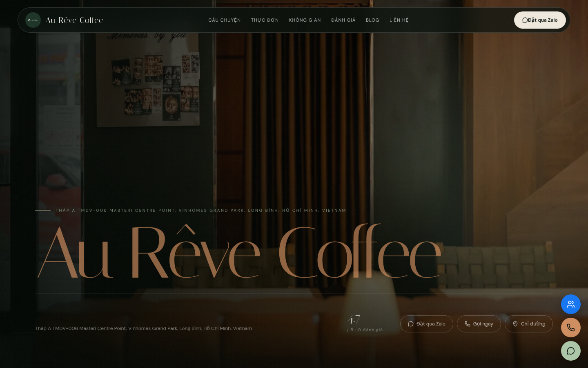This screenshot has width=588, height=368.
Task: Jump to Đánh giá reviews
Action: click(343, 20)
